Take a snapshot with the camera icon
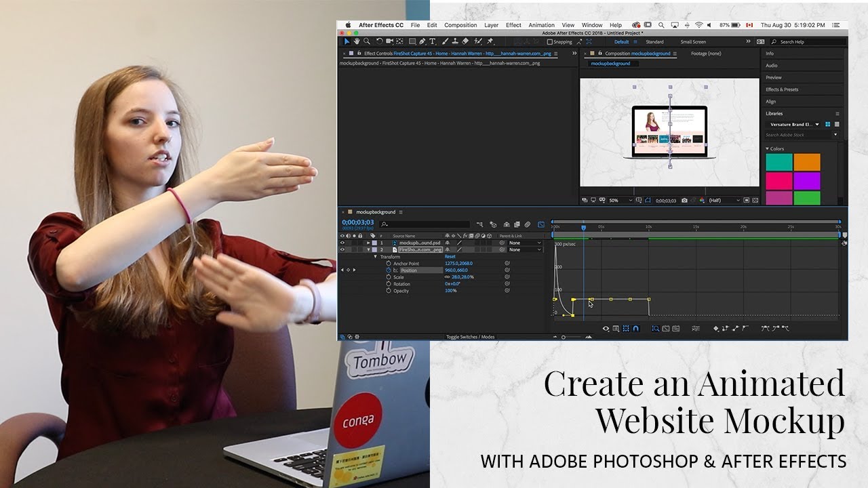Image resolution: width=868 pixels, height=488 pixels. 684,201
